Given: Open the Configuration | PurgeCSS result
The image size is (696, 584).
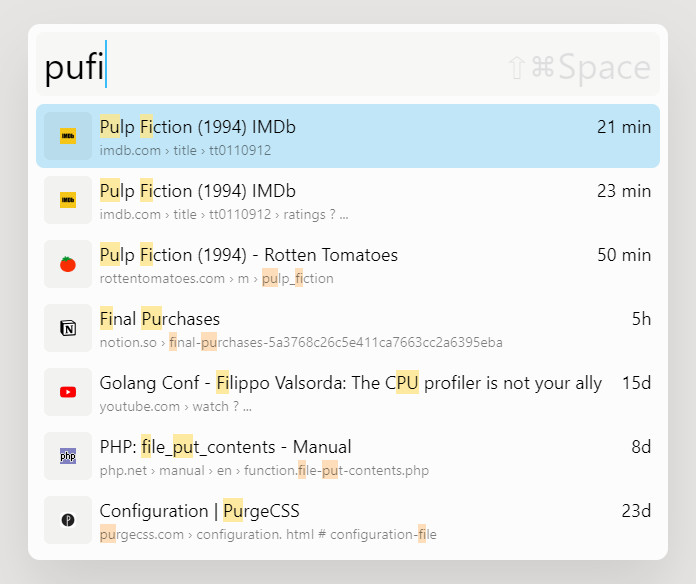Looking at the screenshot, I should click(x=348, y=520).
